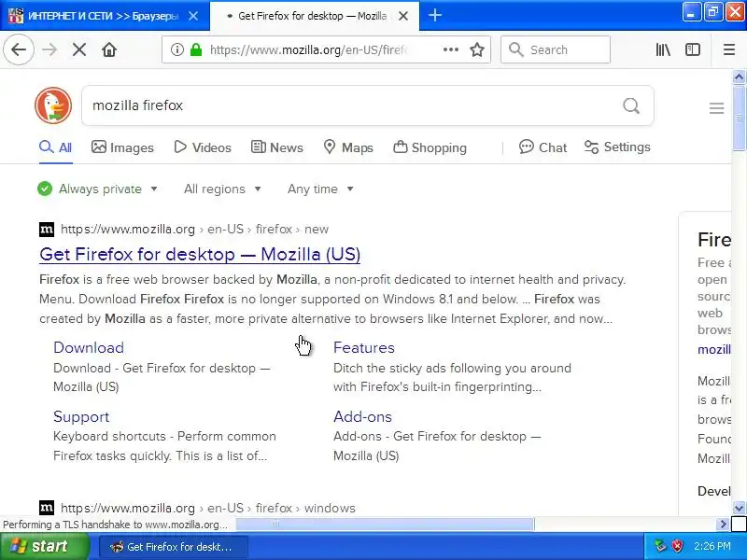Image resolution: width=747 pixels, height=560 pixels.
Task: Click the browser Search box
Action: pos(555,49)
